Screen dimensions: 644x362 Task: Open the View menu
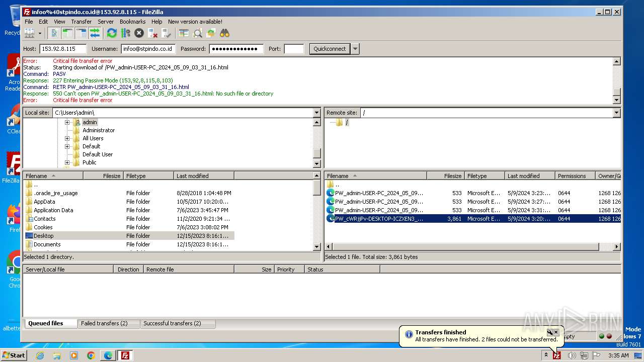(x=59, y=22)
